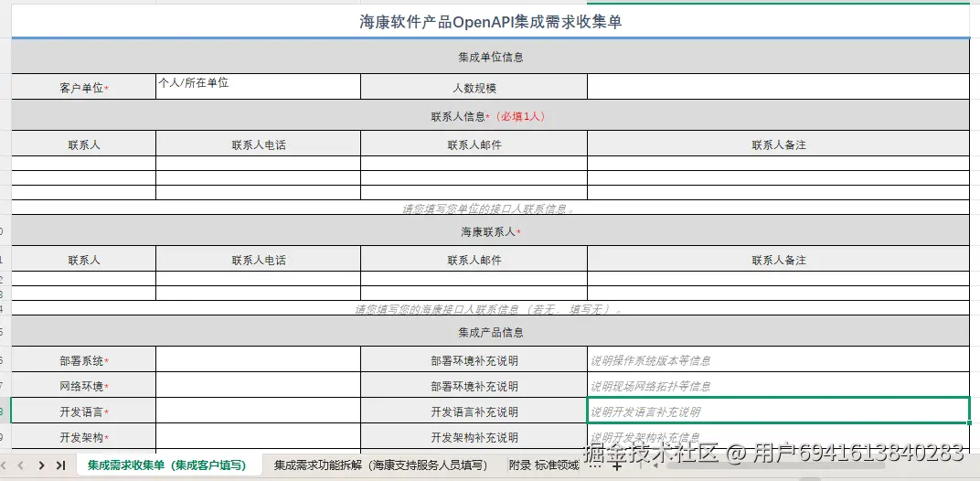Click the active cell 说明开发语言补充说明

pos(779,411)
